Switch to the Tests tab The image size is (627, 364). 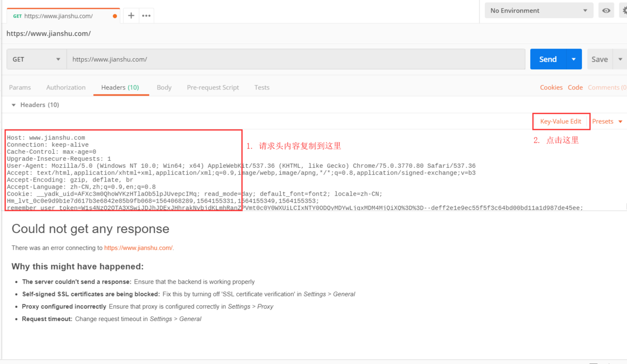[262, 87]
